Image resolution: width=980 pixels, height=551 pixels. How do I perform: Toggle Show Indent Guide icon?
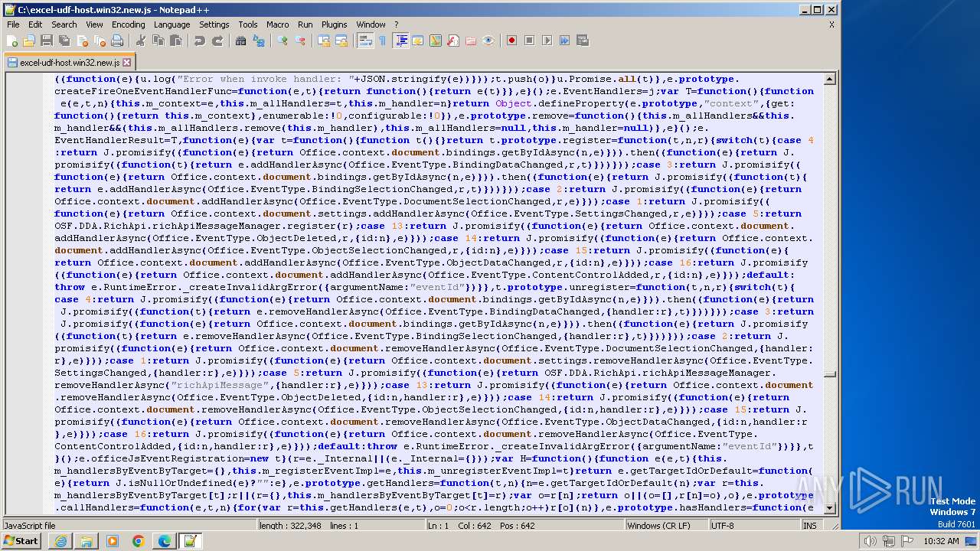point(400,41)
